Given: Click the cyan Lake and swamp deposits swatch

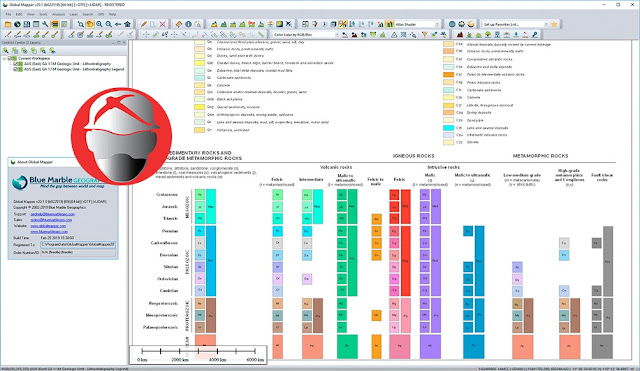Looking at the screenshot, I should [448, 128].
